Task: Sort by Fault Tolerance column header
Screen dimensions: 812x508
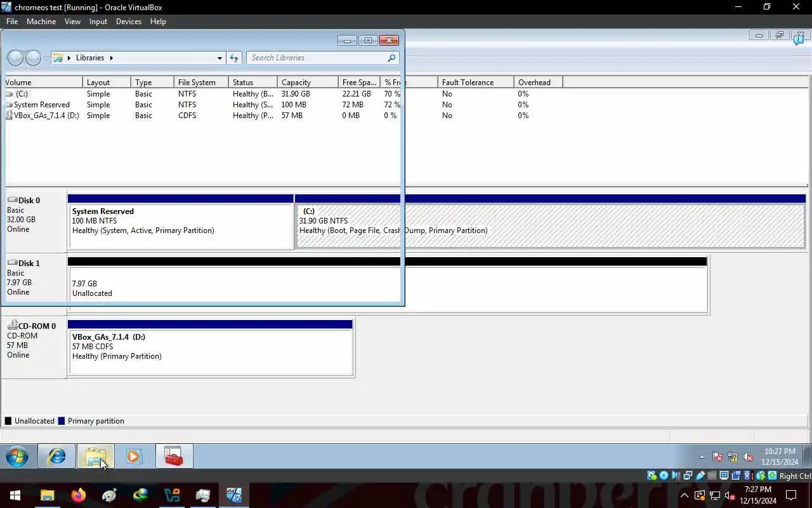Action: pos(476,83)
